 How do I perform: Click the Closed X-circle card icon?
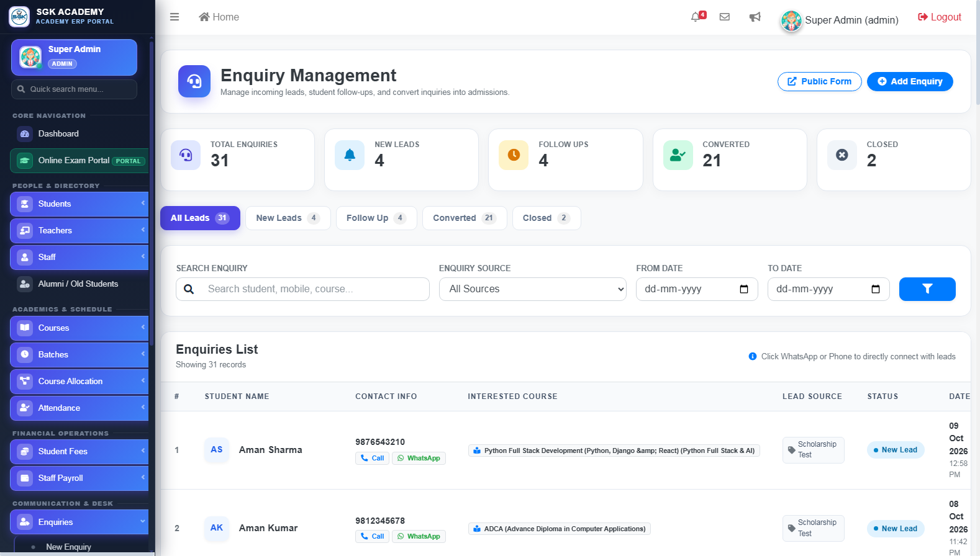(842, 155)
